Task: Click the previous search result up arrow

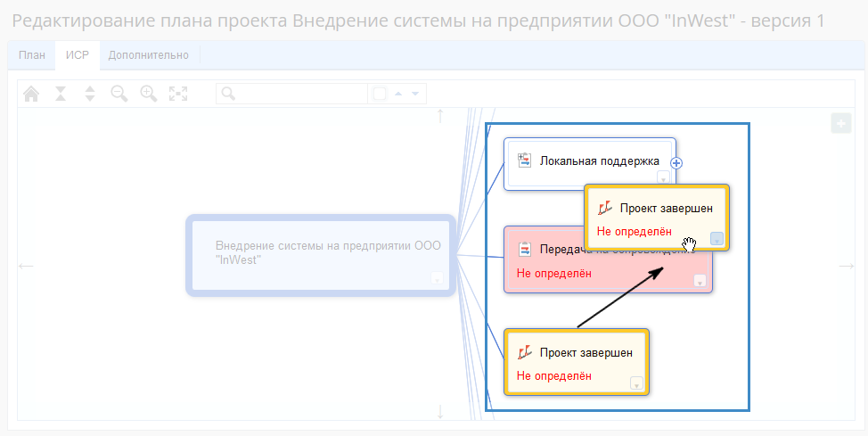Action: [398, 94]
